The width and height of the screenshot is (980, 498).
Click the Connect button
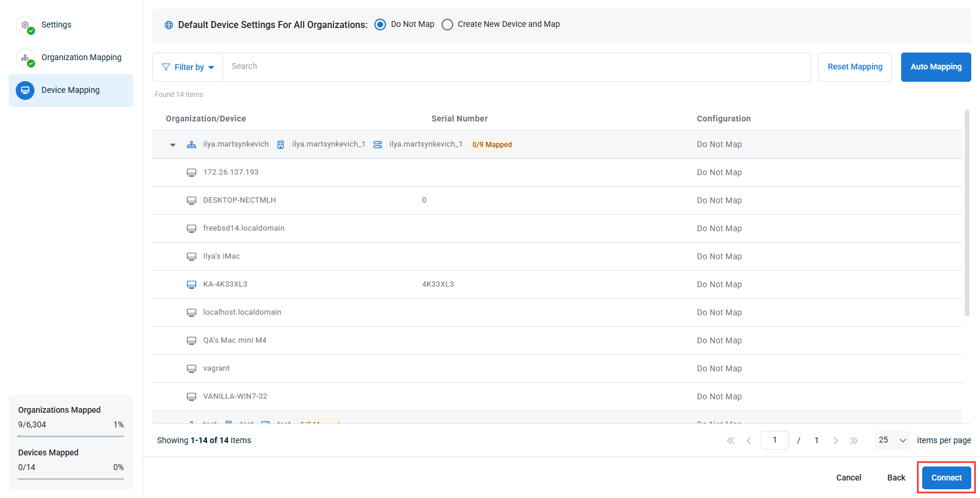(946, 478)
